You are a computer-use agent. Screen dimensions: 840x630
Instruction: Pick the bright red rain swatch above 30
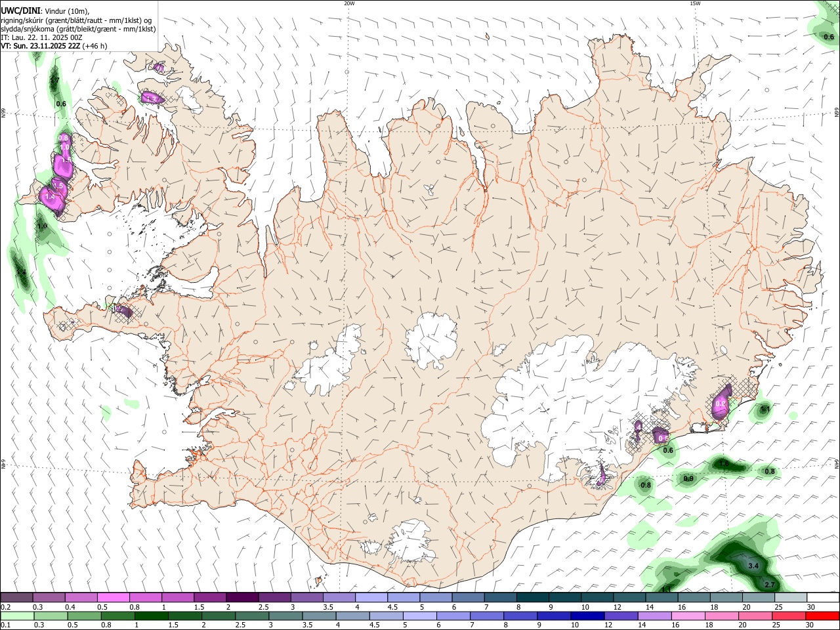tap(823, 616)
